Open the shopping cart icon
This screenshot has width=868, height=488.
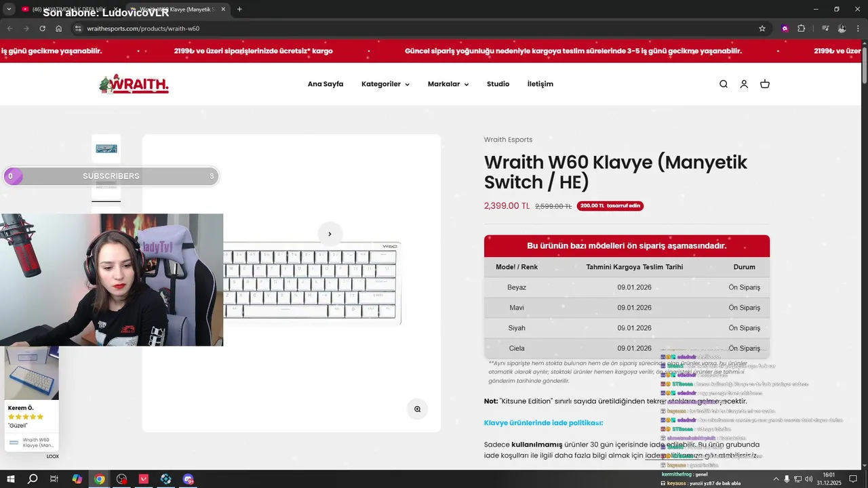tap(765, 84)
